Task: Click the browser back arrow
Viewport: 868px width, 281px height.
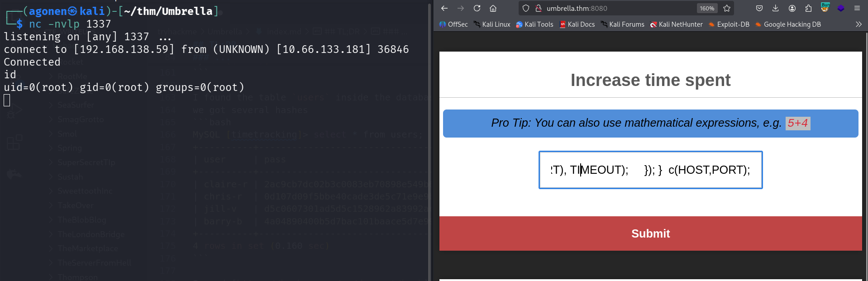Action: [x=444, y=8]
